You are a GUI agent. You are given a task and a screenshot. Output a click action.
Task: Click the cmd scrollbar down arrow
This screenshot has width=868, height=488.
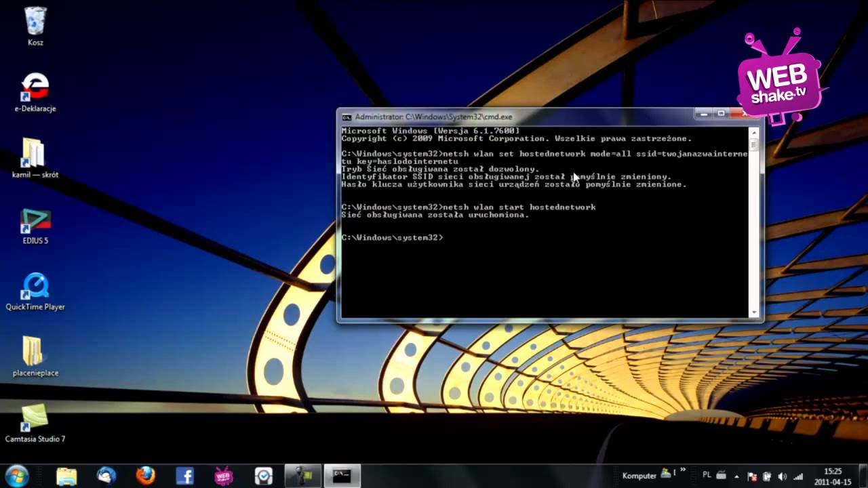(x=753, y=312)
